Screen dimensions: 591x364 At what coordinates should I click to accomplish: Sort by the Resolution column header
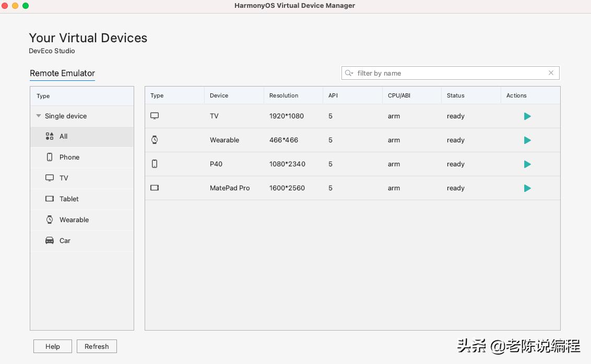point(284,95)
